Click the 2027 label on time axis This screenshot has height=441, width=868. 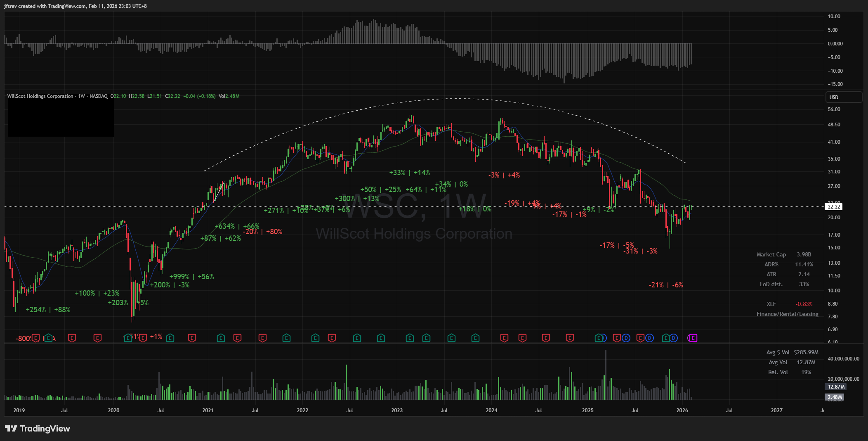click(x=776, y=410)
